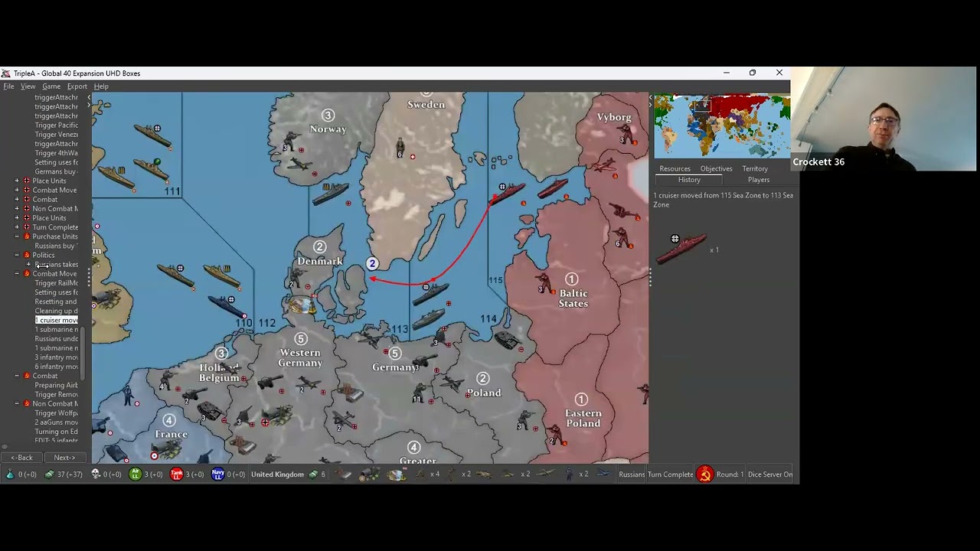Click the infantry unit in Norway

[290, 142]
